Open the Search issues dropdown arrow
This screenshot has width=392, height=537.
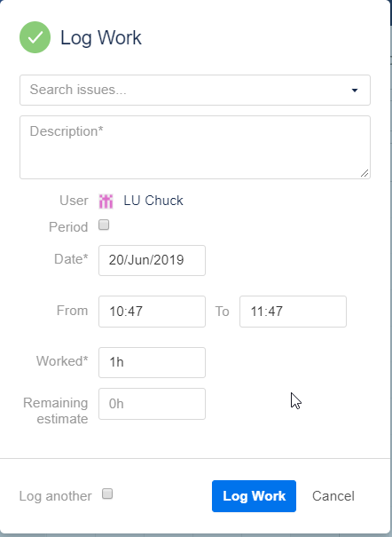coord(355,90)
